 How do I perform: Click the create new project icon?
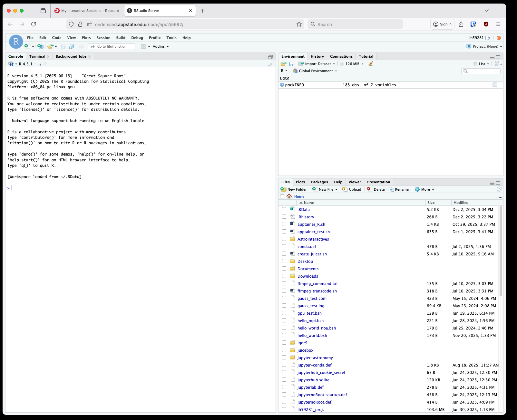[x=40, y=46]
